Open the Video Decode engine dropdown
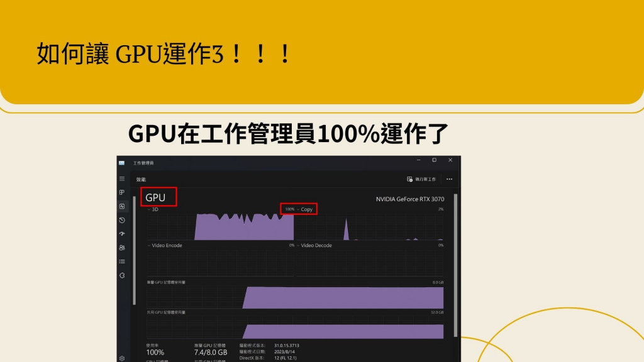This screenshot has height=362, width=644. tap(314, 246)
